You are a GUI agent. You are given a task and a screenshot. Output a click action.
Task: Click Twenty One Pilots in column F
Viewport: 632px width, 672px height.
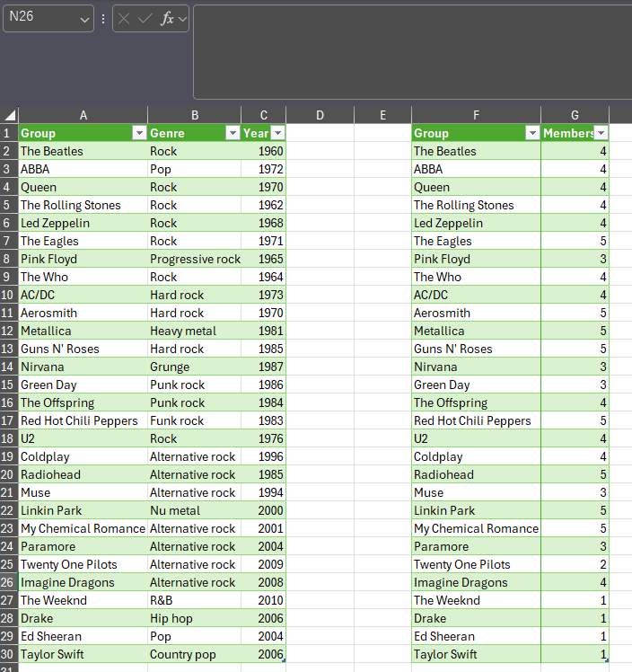[x=476, y=564]
